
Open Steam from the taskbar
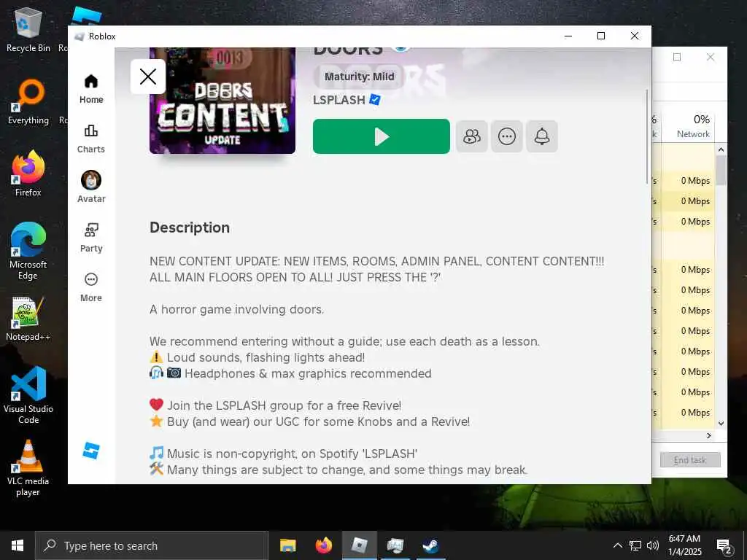click(x=430, y=545)
